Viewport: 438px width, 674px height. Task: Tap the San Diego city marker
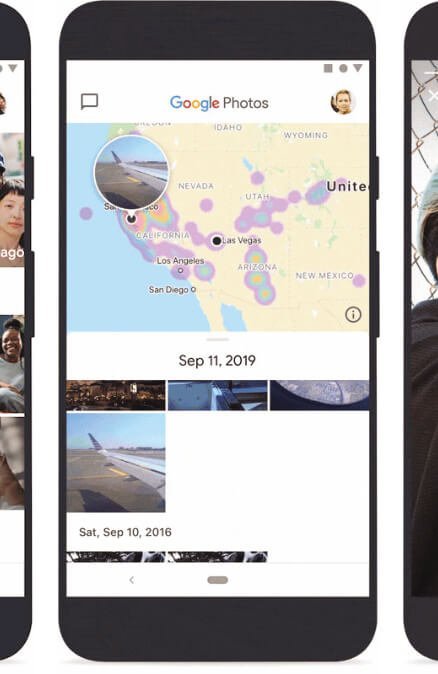(x=193, y=290)
